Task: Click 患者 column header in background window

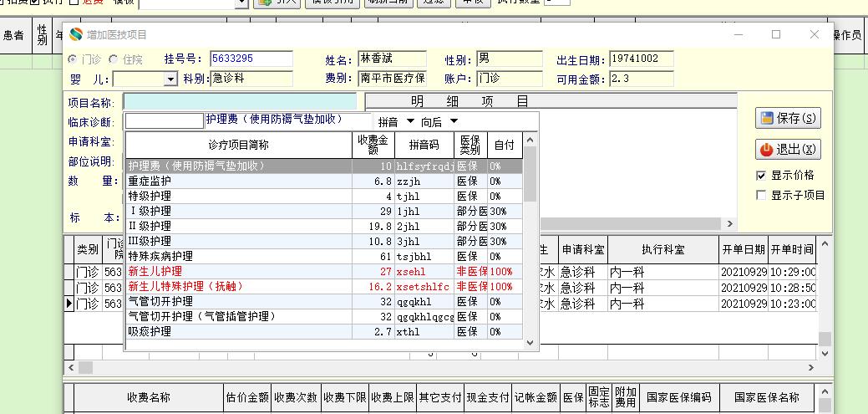Action: pos(14,35)
